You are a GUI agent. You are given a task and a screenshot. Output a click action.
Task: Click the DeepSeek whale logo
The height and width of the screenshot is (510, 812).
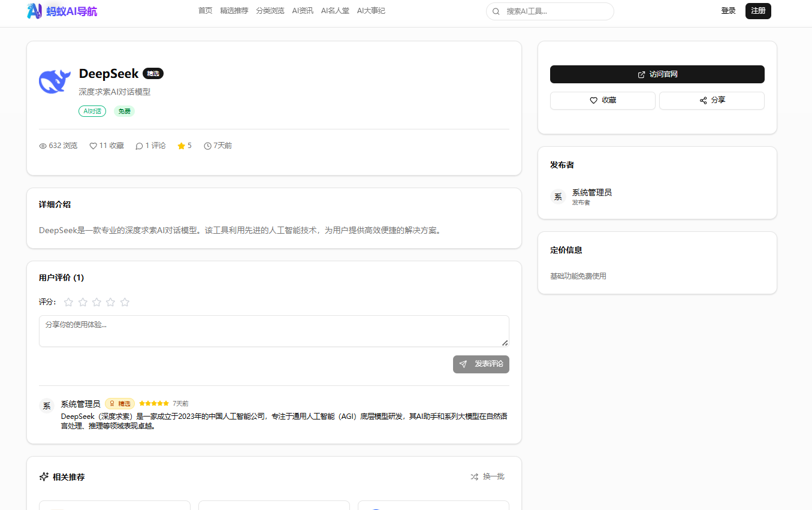[x=54, y=81]
